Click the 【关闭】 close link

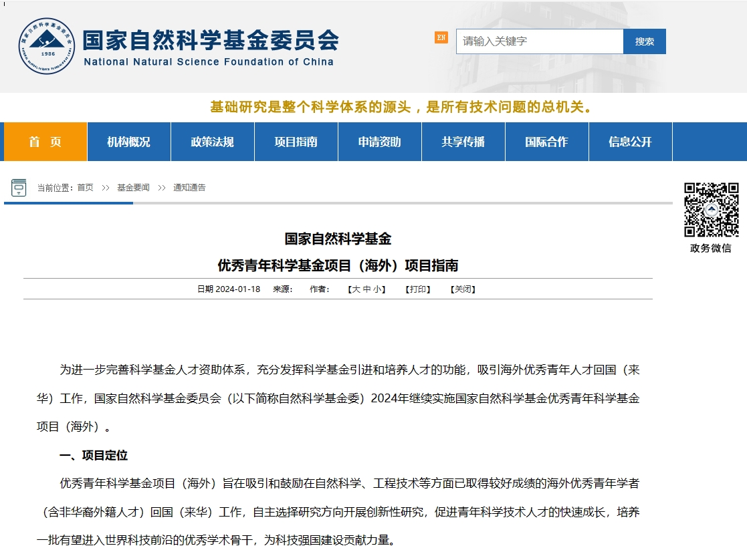[x=463, y=289]
